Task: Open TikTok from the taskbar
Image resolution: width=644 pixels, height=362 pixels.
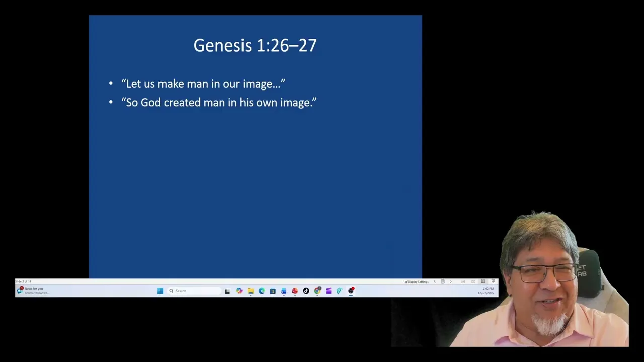Action: pos(306,291)
